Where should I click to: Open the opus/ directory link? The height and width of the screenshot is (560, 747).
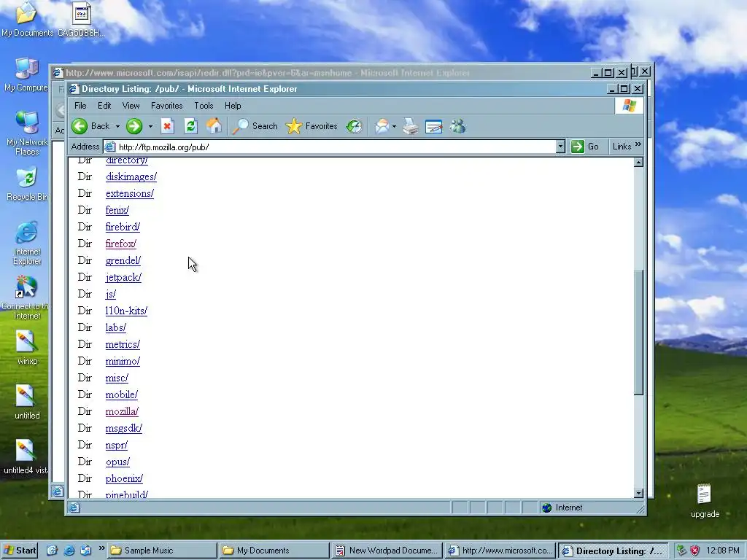tap(117, 462)
